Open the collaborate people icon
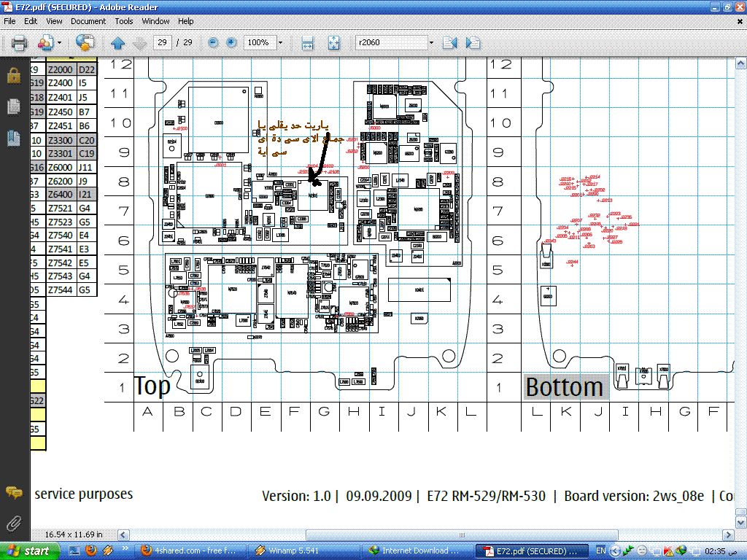 (45, 43)
